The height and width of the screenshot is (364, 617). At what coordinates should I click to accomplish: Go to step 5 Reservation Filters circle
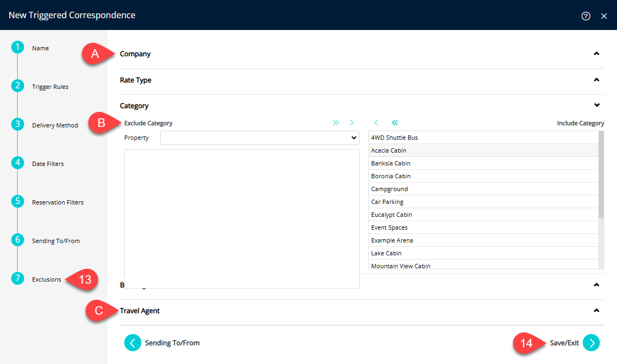[17, 201]
